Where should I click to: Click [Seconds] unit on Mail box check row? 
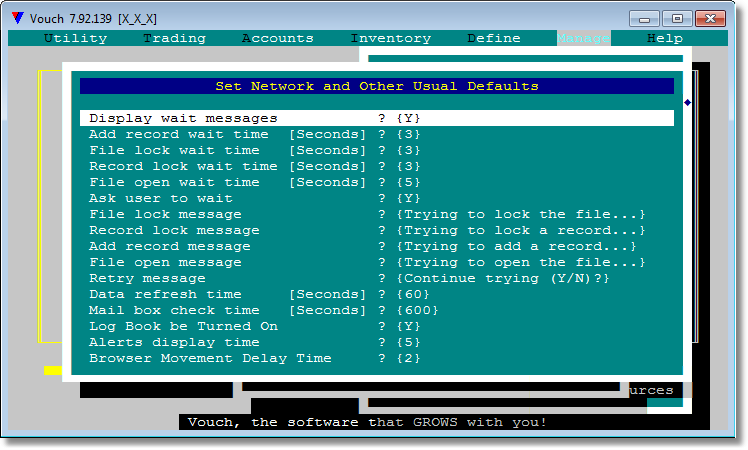(327, 310)
